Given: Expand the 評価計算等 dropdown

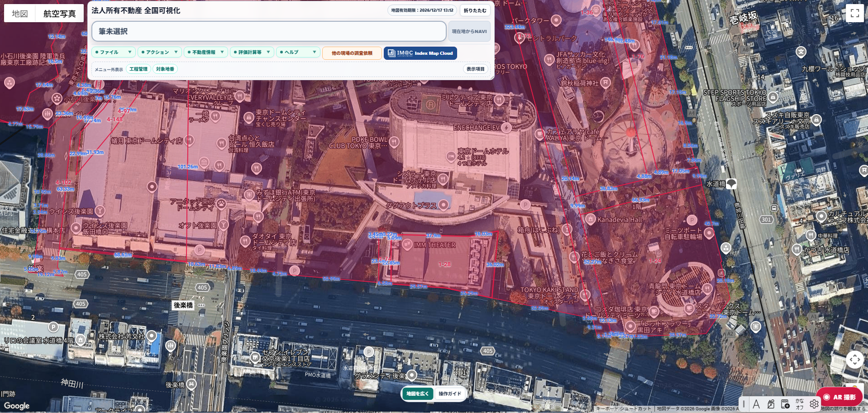Looking at the screenshot, I should pyautogui.click(x=252, y=52).
